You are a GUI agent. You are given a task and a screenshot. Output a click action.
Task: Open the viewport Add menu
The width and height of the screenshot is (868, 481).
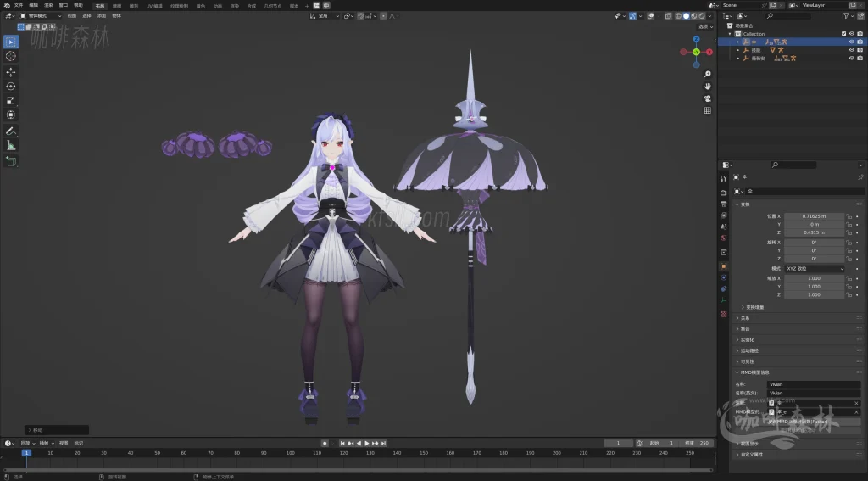(x=102, y=16)
